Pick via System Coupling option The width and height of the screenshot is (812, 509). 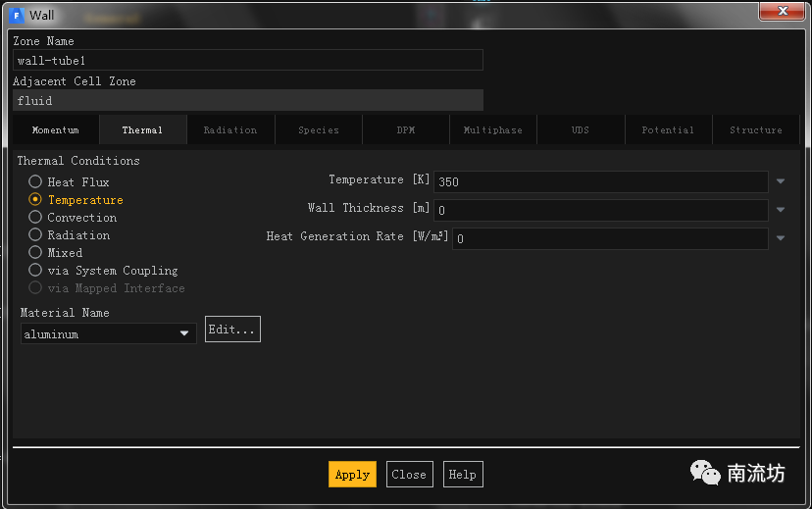35,271
